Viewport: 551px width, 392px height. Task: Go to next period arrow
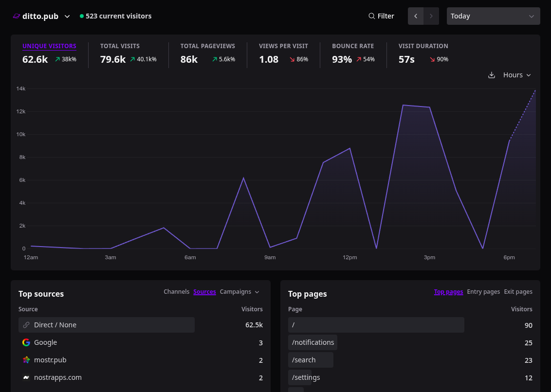click(431, 16)
